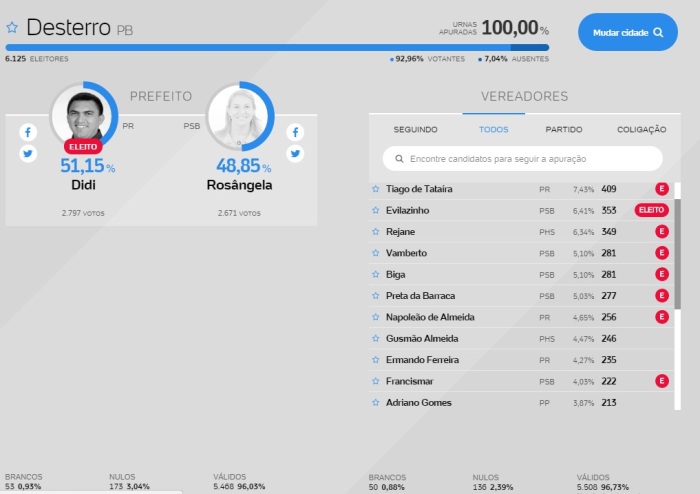
Task: Share Didi on Twitter
Action: pyautogui.click(x=28, y=154)
